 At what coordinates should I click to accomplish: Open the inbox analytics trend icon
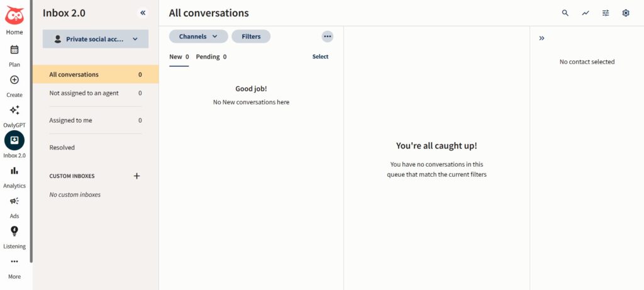tap(586, 13)
